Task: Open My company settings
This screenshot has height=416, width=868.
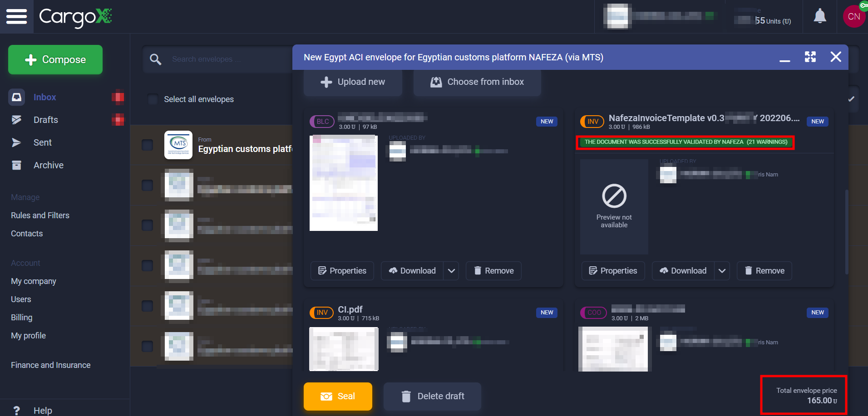Action: pyautogui.click(x=34, y=281)
